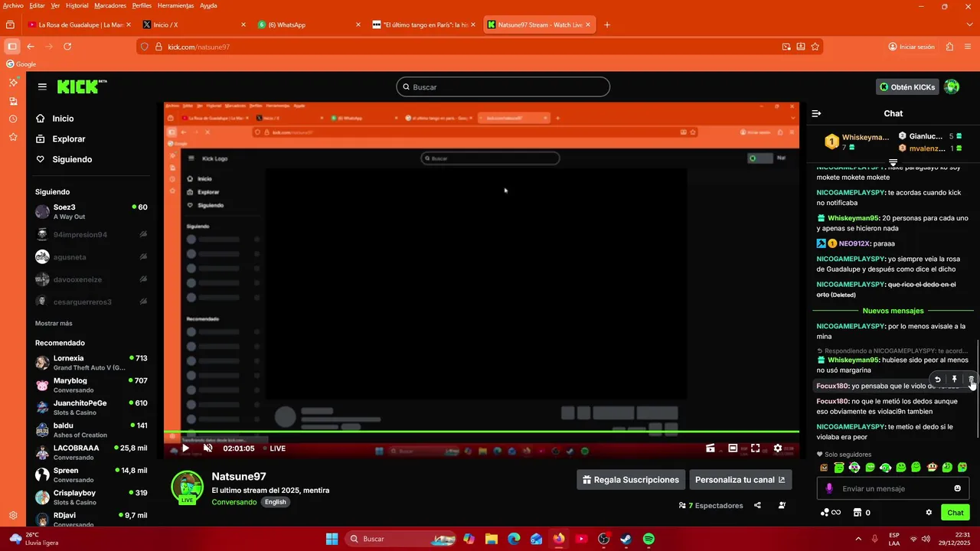Insert the first quick emote in chat
Viewport: 980px width, 551px height.
pyautogui.click(x=824, y=468)
